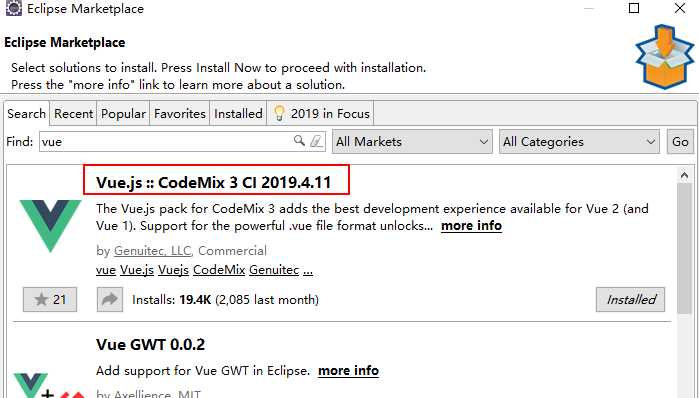The image size is (699, 398).
Task: Show the Installed tab
Action: tap(238, 114)
